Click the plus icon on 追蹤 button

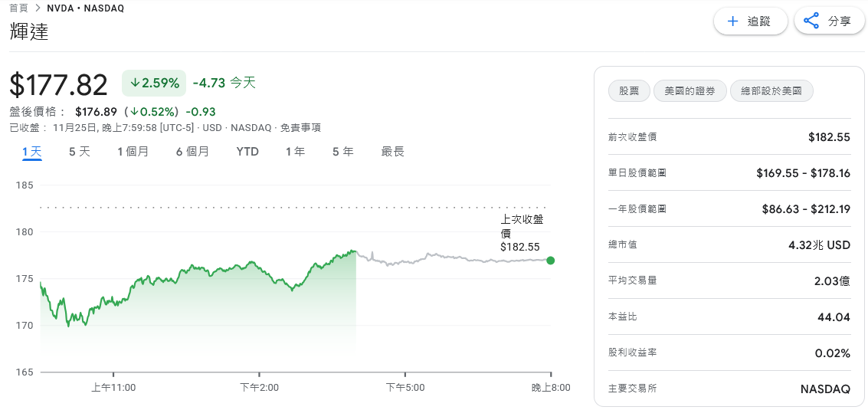pyautogui.click(x=732, y=21)
